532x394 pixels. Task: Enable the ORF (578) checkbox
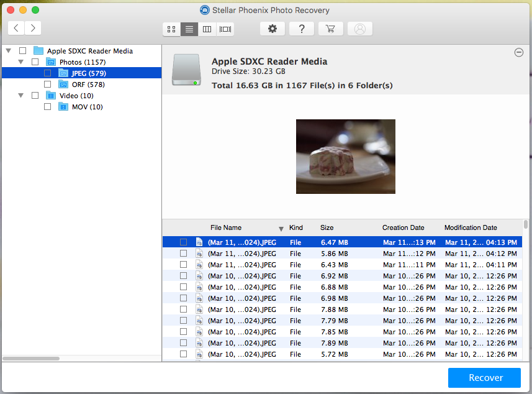pos(47,84)
